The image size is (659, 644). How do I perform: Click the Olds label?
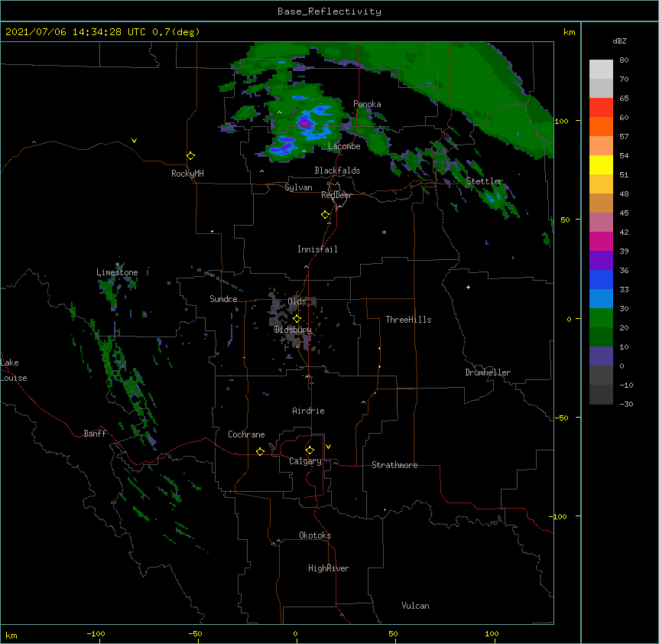297,301
